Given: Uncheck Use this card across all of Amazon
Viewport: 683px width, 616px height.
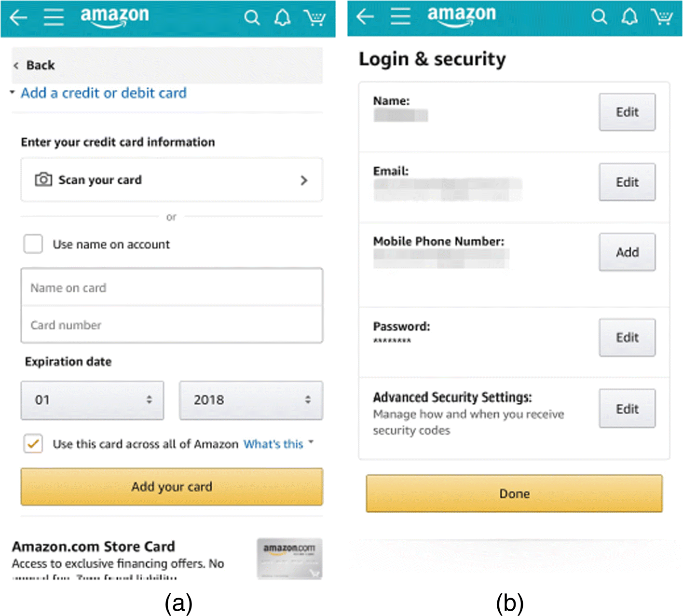Looking at the screenshot, I should 32,444.
